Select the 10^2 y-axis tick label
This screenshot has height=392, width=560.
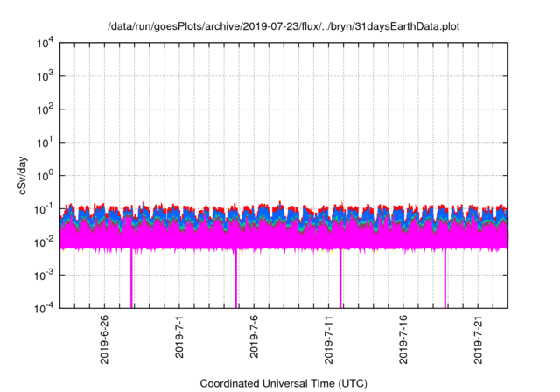45,109
